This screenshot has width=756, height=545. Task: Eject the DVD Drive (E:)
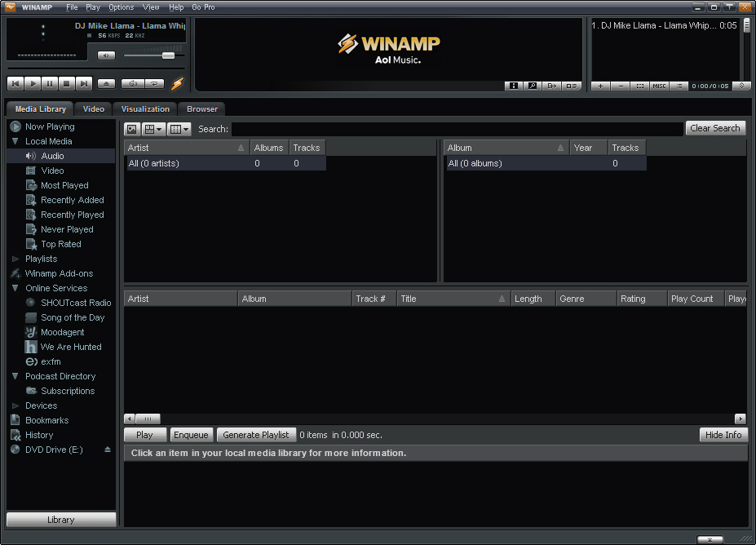pyautogui.click(x=107, y=450)
